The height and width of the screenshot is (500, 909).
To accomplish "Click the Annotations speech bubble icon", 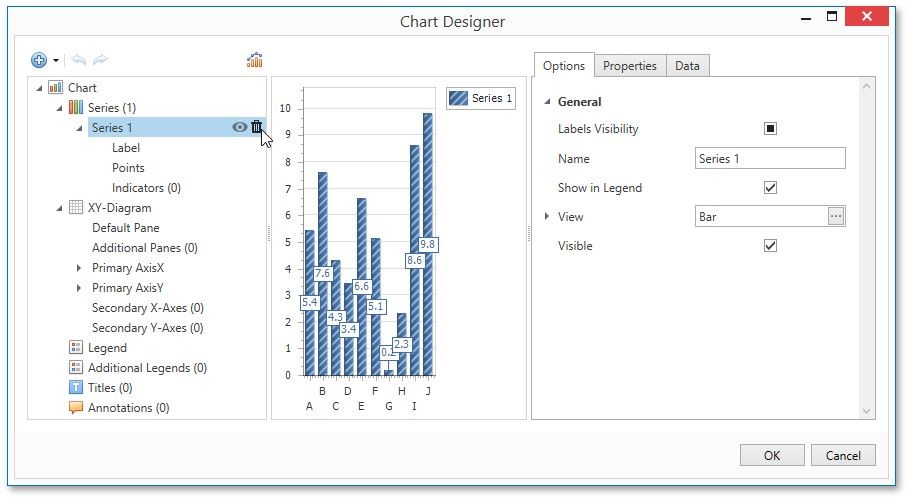I will tap(76, 408).
